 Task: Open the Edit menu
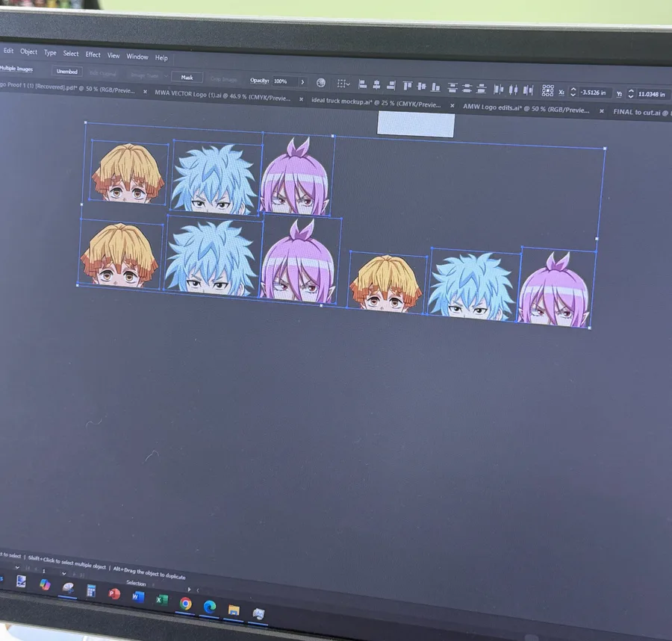(x=8, y=51)
